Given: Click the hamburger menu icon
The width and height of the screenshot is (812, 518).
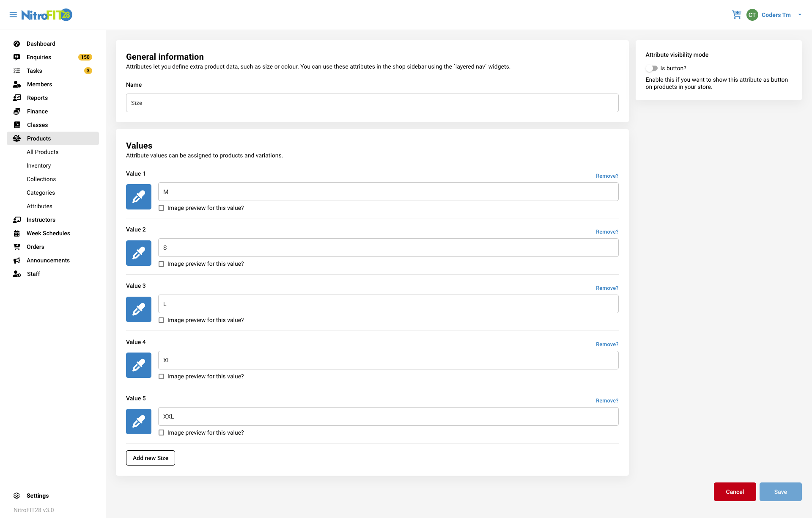Looking at the screenshot, I should click(13, 15).
